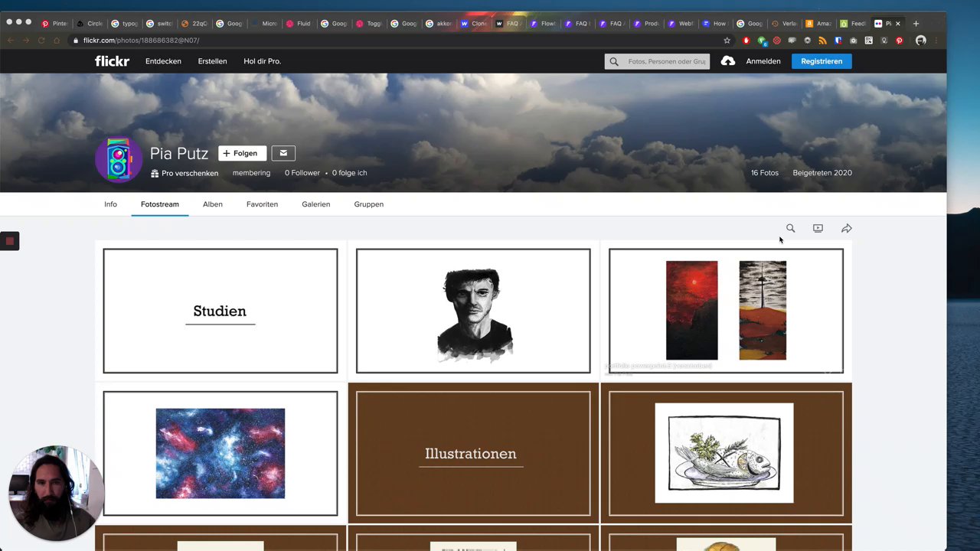The image size is (980, 551).
Task: Click the 0 folge ich link
Action: pyautogui.click(x=349, y=173)
